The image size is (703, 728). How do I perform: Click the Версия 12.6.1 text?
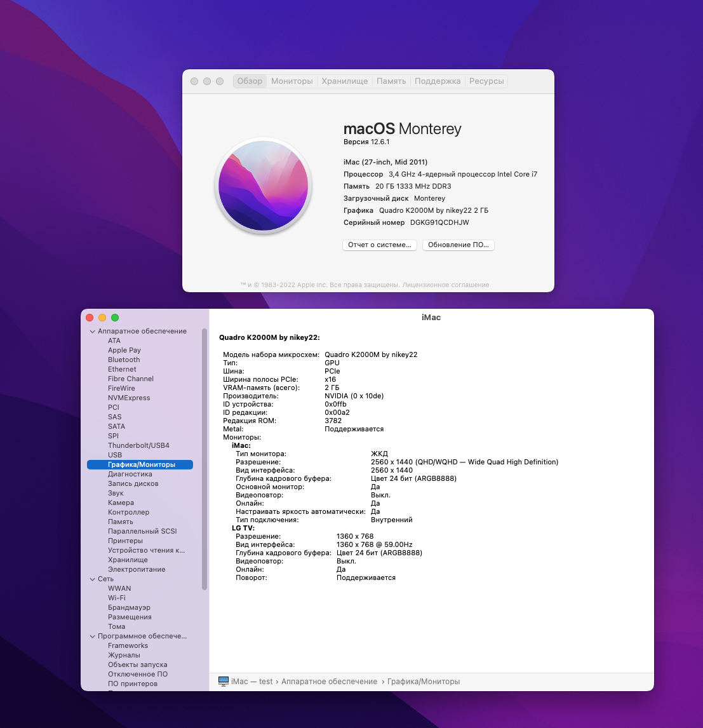366,142
